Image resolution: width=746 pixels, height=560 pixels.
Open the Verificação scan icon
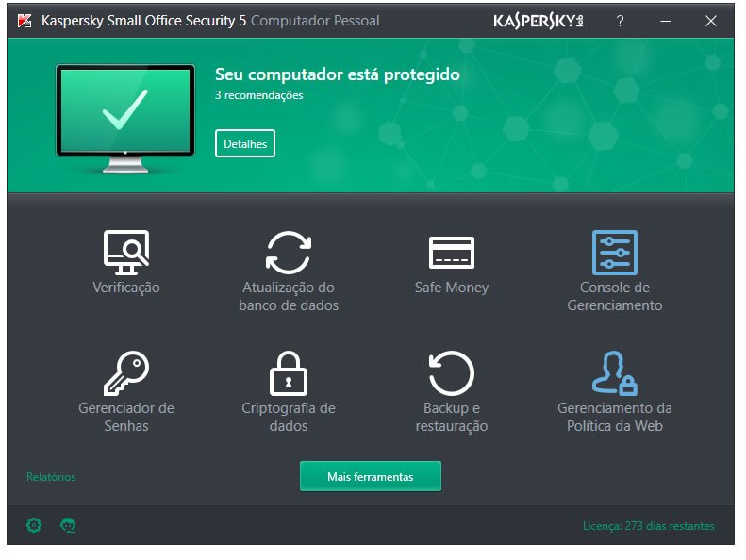click(x=126, y=252)
